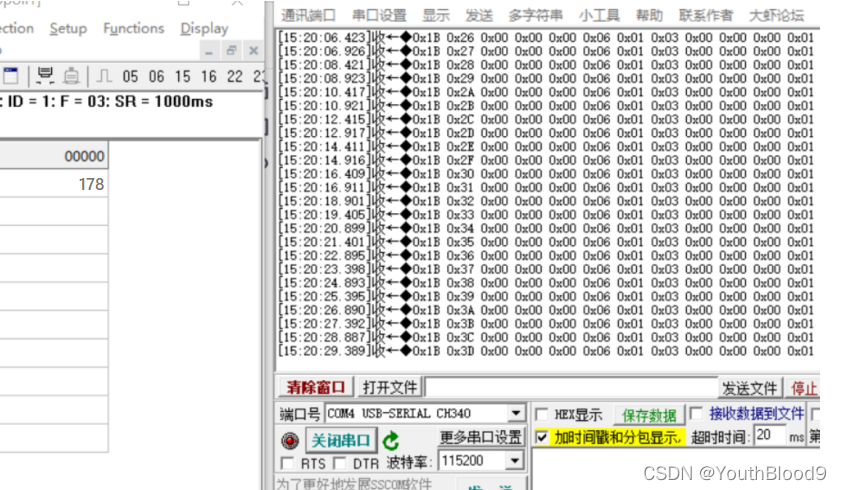Close the Modbus Poll child window
The image size is (842, 490).
point(253,51)
